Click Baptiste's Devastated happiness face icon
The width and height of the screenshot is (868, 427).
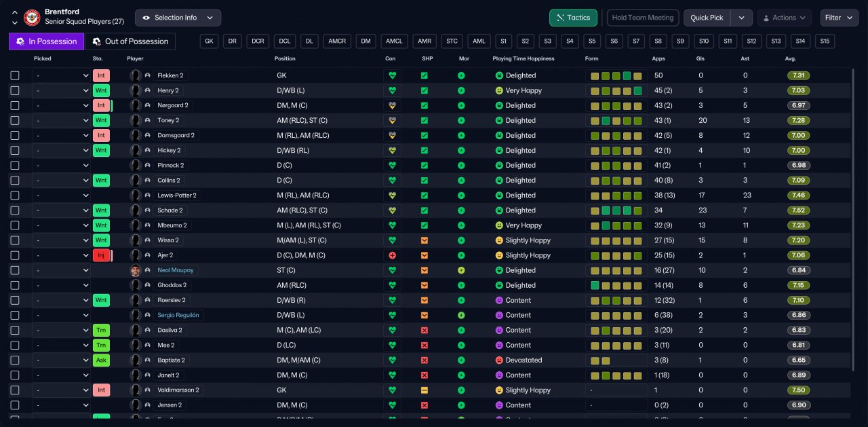click(x=499, y=360)
